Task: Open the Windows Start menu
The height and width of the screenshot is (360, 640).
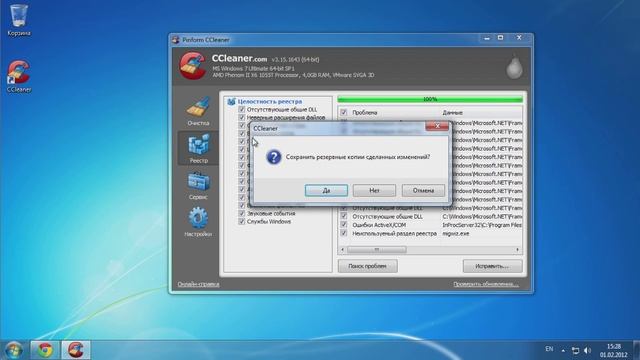Action: pyautogui.click(x=14, y=350)
